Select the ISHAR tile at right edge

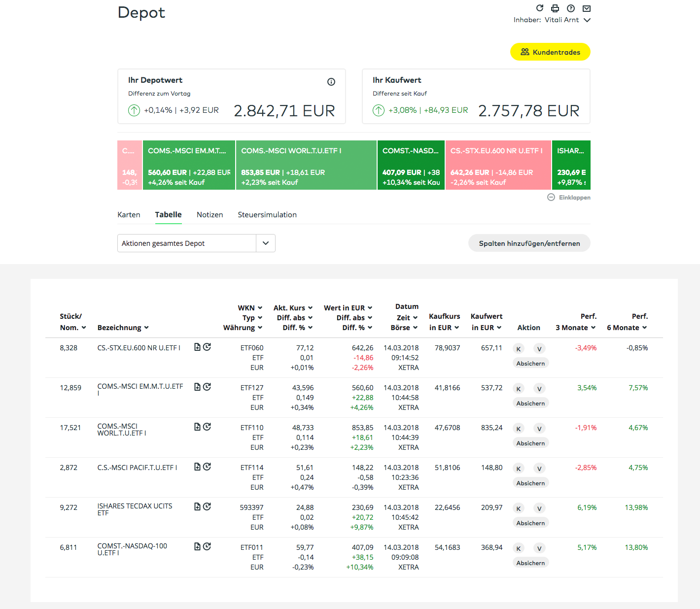click(571, 165)
